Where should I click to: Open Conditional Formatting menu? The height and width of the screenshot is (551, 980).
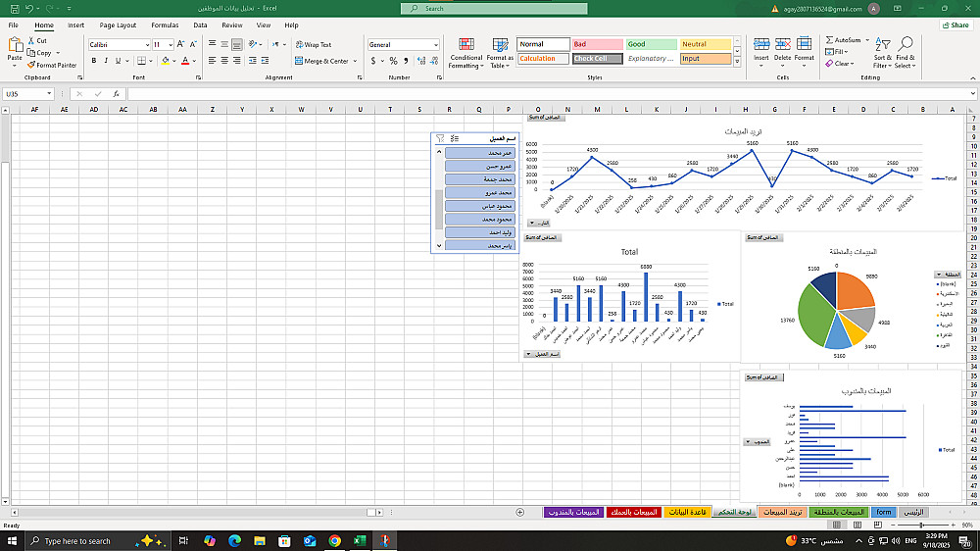(x=466, y=53)
